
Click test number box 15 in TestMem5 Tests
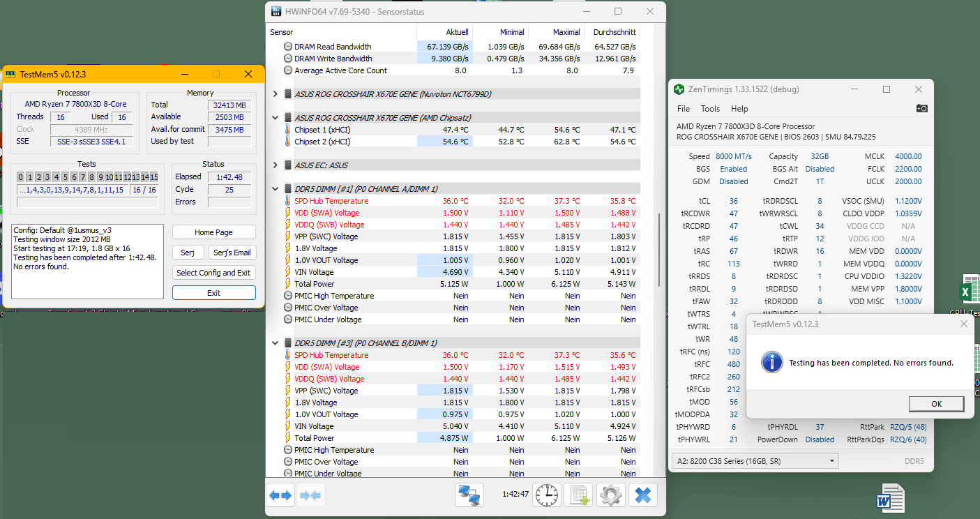tap(153, 177)
